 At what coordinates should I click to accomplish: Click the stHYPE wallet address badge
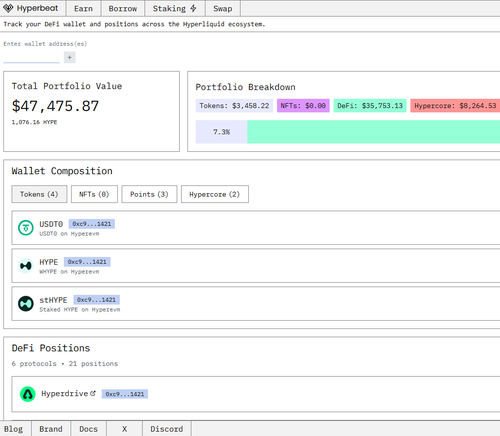tap(96, 300)
